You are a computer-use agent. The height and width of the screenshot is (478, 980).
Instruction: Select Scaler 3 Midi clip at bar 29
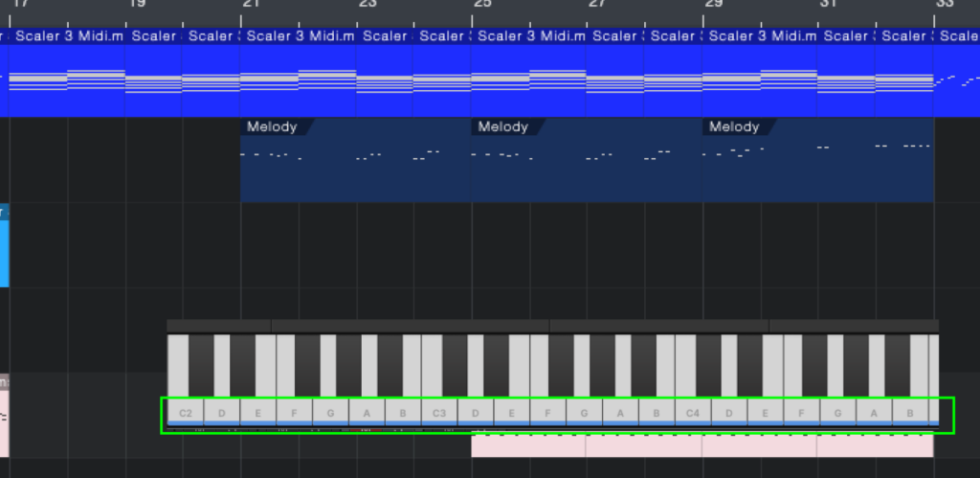tap(760, 36)
